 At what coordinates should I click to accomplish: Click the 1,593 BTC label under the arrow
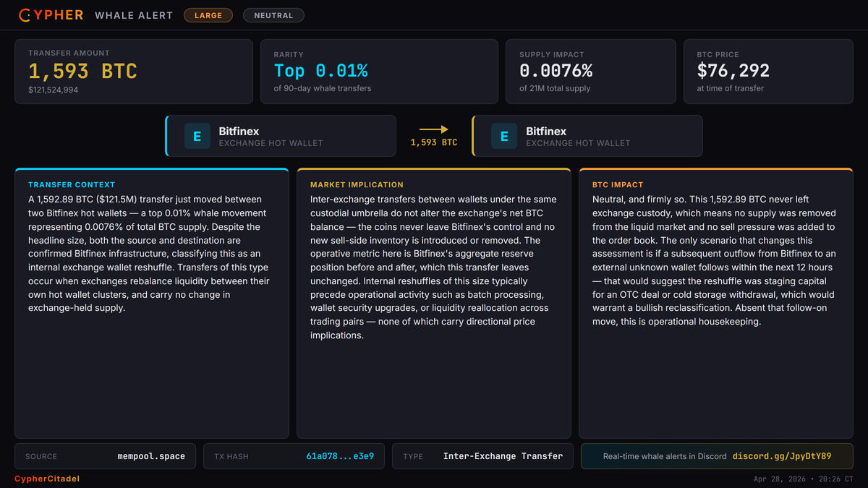[x=433, y=142]
